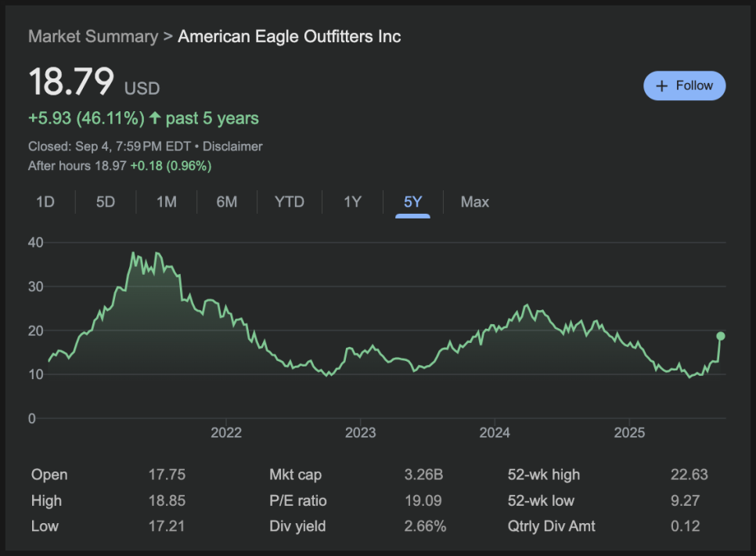Image resolution: width=756 pixels, height=556 pixels.
Task: Click the Mkt cap label
Action: (295, 475)
